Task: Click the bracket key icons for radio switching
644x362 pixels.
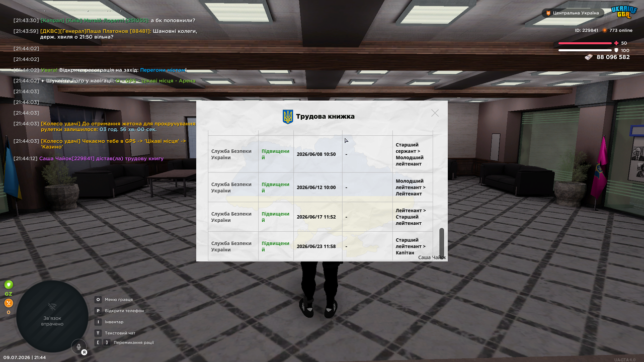Action: tap(102, 342)
